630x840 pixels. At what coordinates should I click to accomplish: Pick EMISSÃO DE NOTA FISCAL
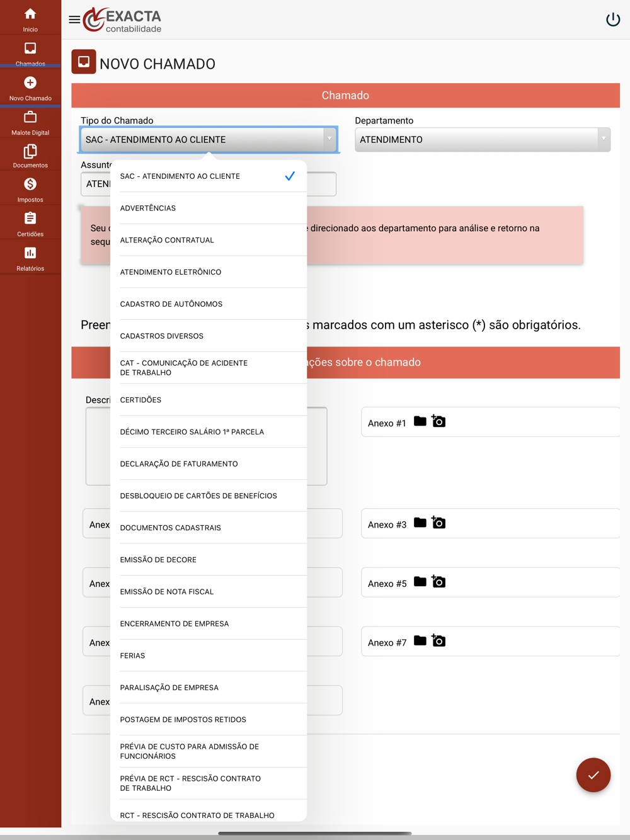click(x=209, y=592)
